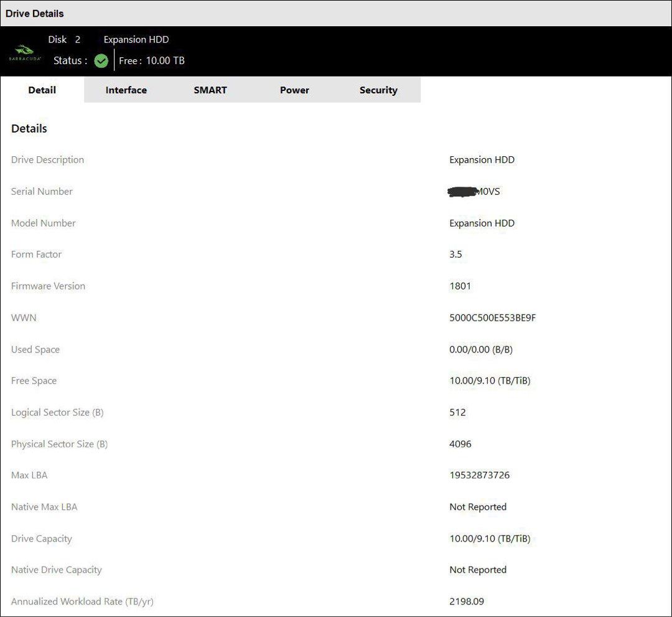This screenshot has width=672, height=617.
Task: Click the Physical Sector Size (B) label
Action: click(x=60, y=444)
